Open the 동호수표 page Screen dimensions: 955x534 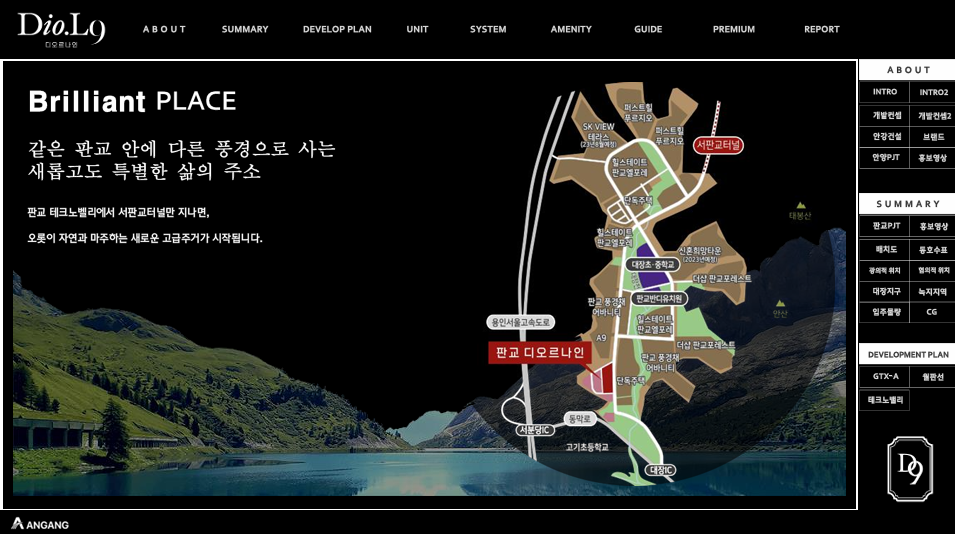click(x=933, y=250)
